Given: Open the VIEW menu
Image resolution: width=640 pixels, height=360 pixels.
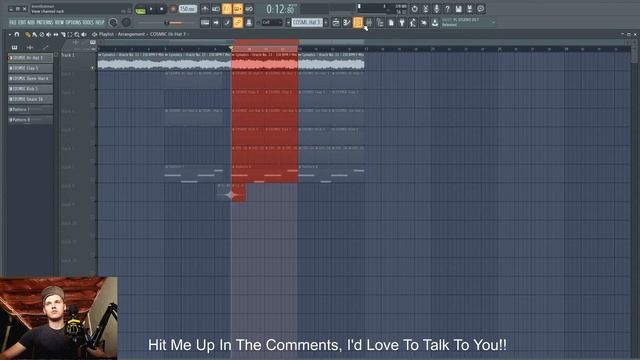Looking at the screenshot, I should coord(59,22).
